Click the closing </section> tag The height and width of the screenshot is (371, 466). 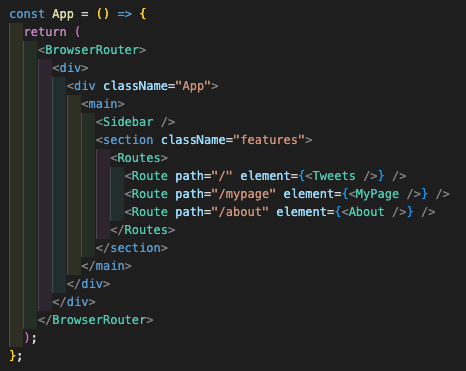[132, 248]
